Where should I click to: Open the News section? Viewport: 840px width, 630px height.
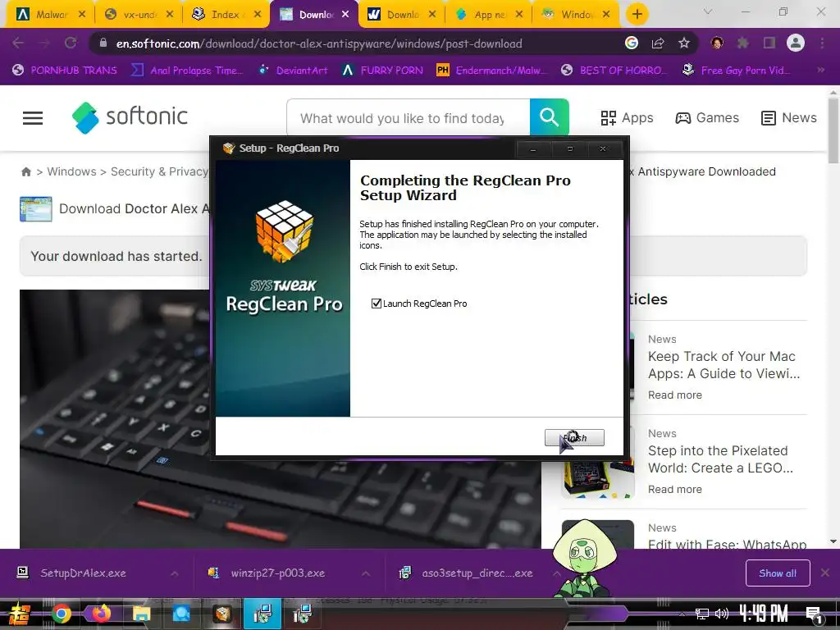(x=788, y=118)
